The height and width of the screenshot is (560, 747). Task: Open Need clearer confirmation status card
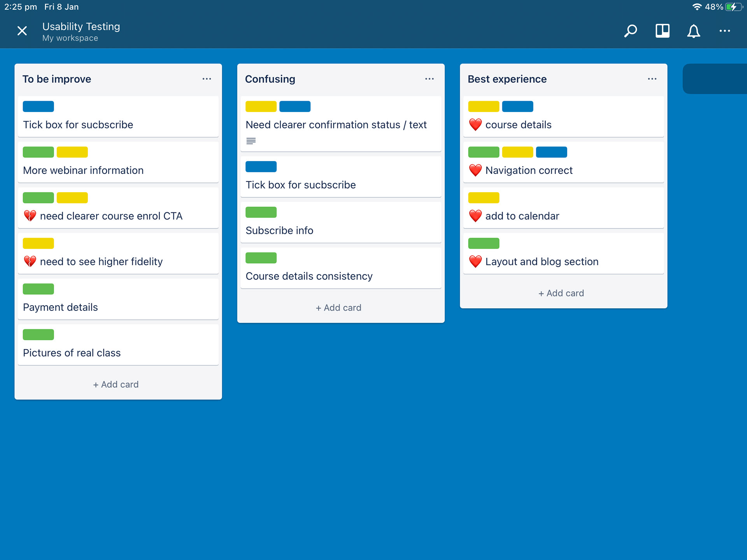(x=341, y=124)
